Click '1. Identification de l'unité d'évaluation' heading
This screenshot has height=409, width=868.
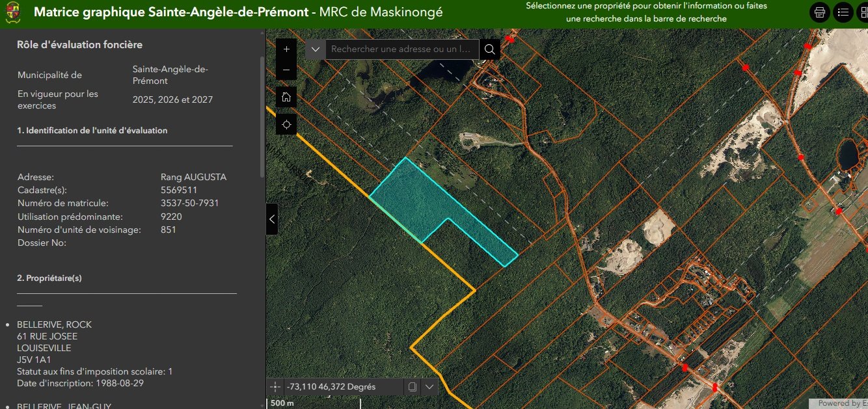coord(92,130)
